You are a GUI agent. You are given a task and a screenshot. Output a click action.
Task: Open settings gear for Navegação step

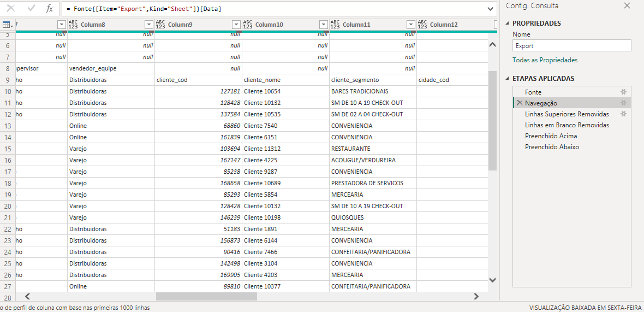click(x=623, y=103)
